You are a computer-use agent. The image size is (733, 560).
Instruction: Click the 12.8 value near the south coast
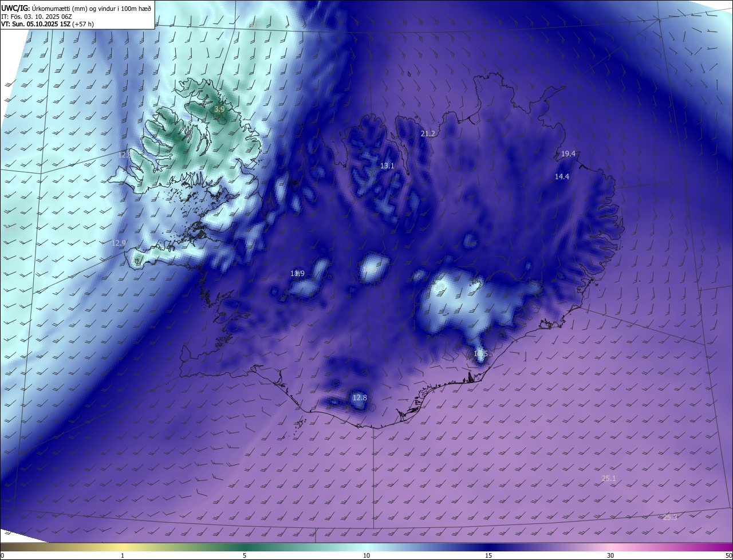(x=360, y=397)
